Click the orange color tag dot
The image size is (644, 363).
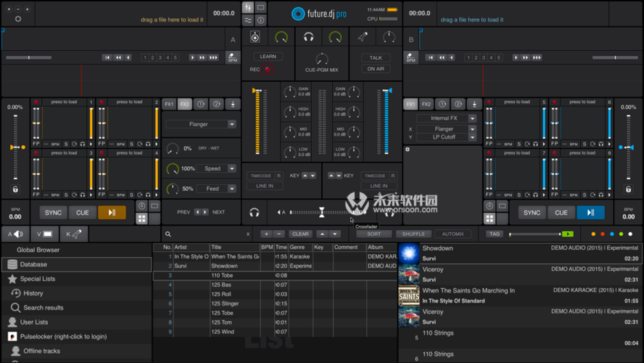click(x=593, y=234)
